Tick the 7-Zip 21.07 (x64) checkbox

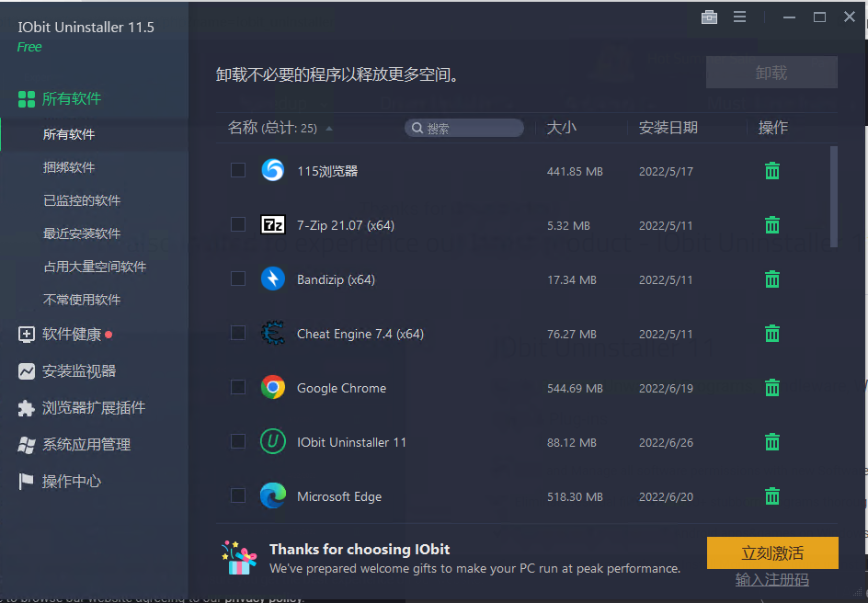pyautogui.click(x=238, y=224)
